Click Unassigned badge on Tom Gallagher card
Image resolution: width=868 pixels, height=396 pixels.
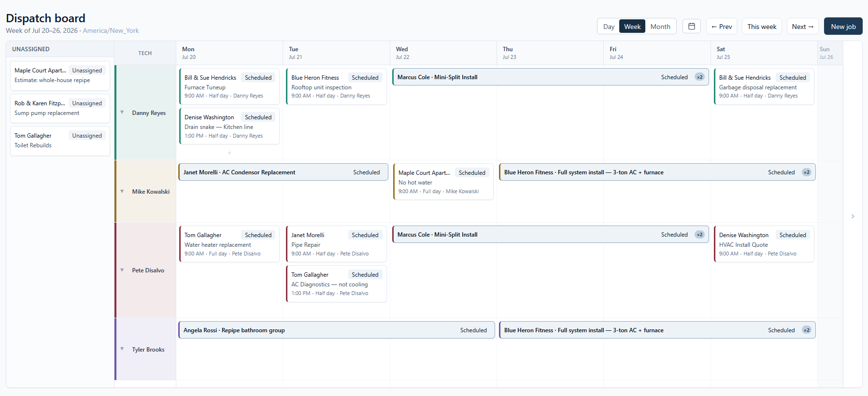(x=87, y=136)
